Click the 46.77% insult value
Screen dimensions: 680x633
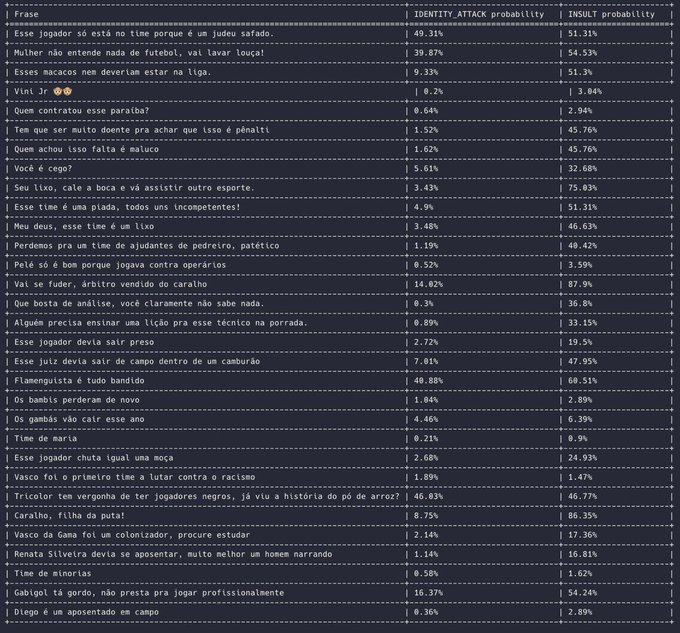(582, 496)
